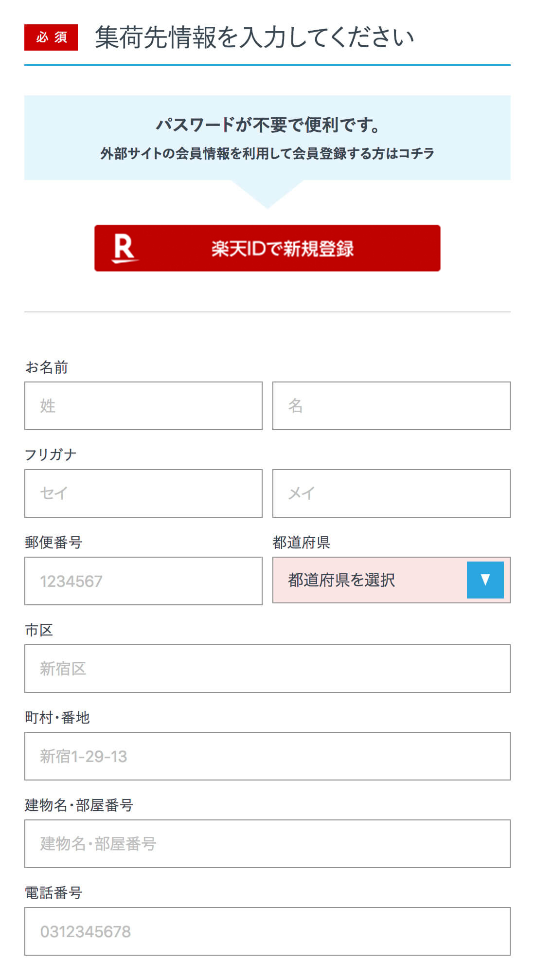This screenshot has width=535, height=980.
Task: Click the 建物名・部屋番号 input box
Action: [x=267, y=844]
